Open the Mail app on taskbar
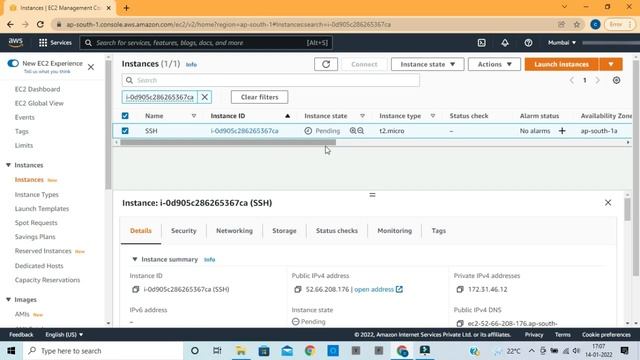This screenshot has width=640, height=360. tap(287, 351)
